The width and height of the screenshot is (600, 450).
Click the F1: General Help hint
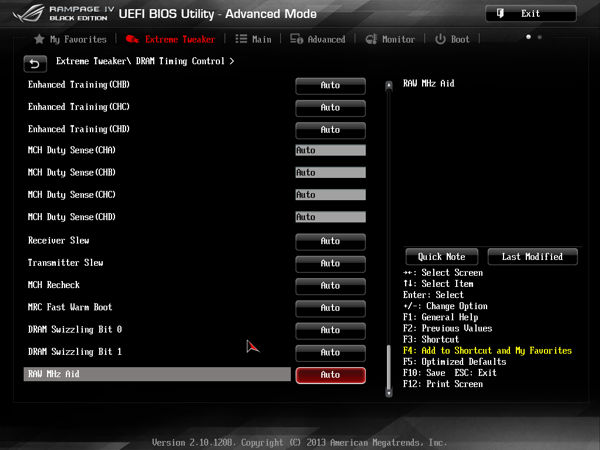click(x=440, y=318)
